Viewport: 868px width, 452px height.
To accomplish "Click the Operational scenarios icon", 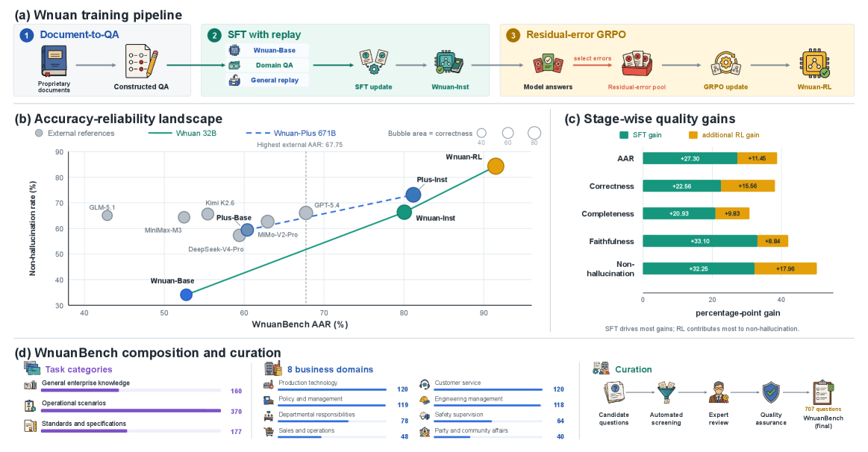I will point(30,406).
